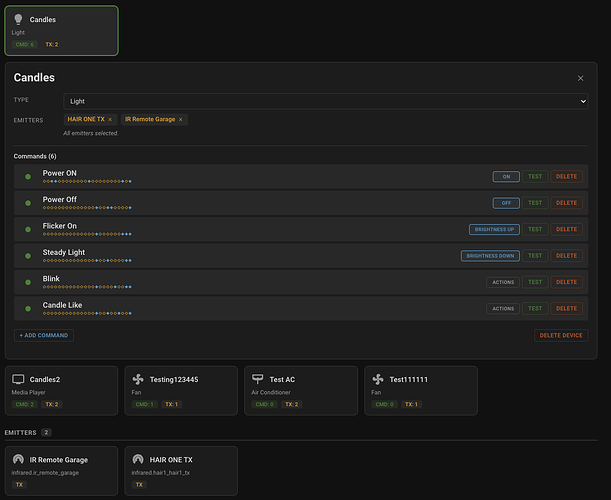Click green status dot for Power Off
Screen dimensions: 611x500
point(28,203)
